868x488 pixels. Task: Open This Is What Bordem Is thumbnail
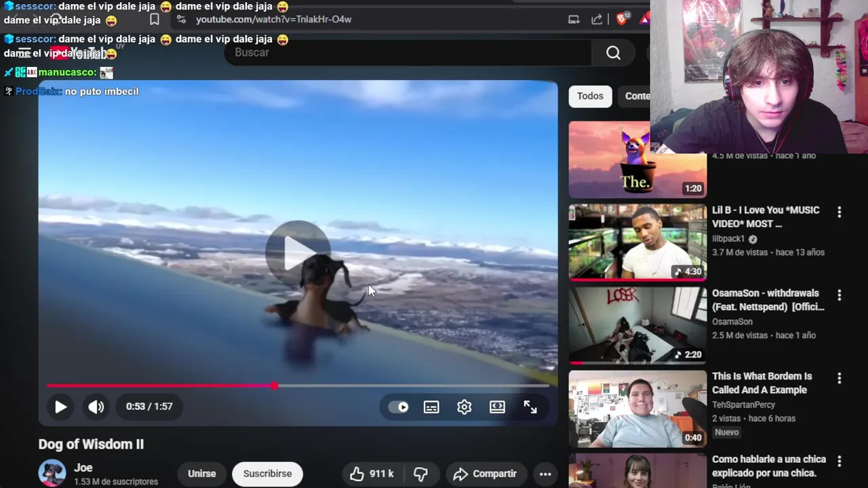click(637, 409)
